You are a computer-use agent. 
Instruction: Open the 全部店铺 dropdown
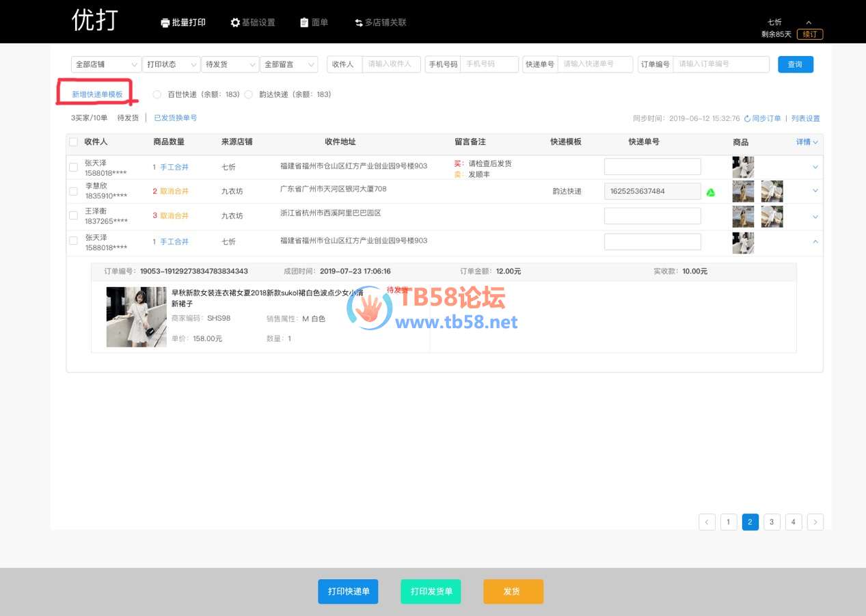tap(106, 64)
